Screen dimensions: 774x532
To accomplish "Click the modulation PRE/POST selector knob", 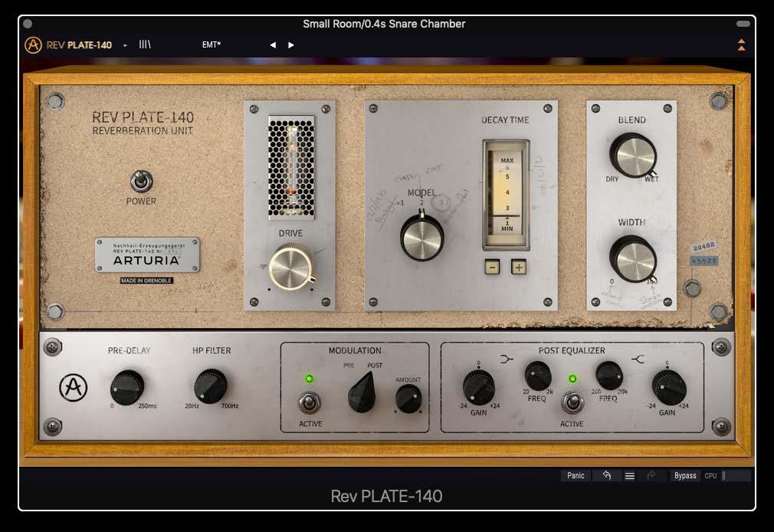I will coord(362,392).
